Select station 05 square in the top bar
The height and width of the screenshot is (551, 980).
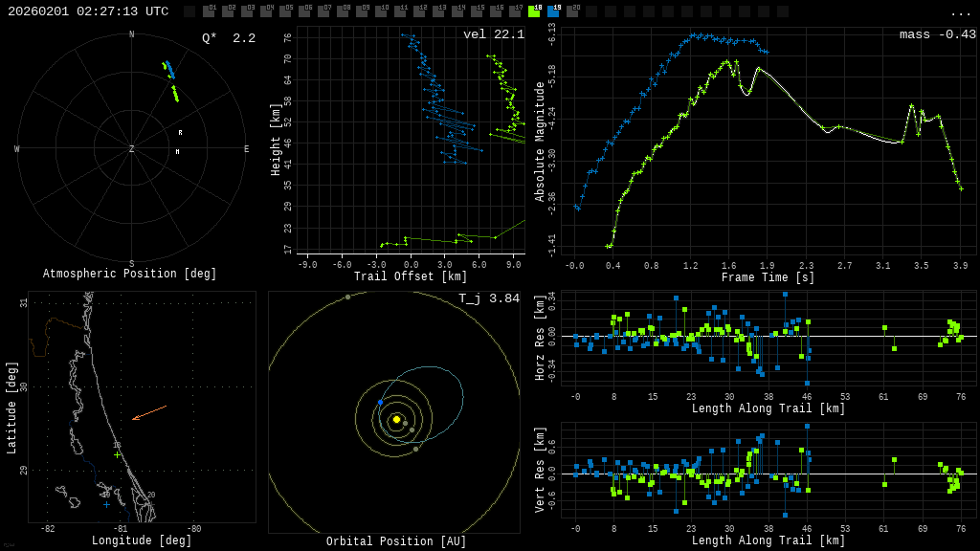pyautogui.click(x=285, y=11)
